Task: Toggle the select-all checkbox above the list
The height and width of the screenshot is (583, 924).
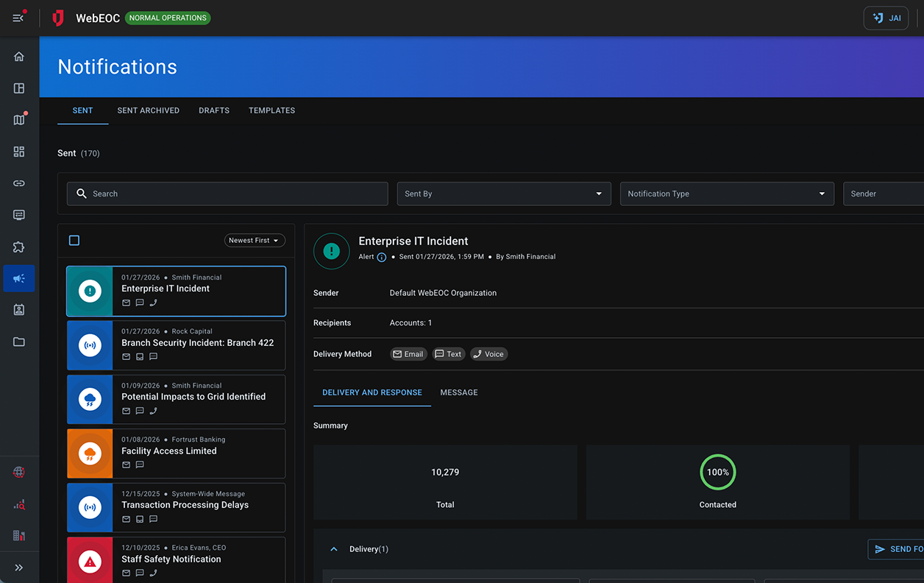Action: 74,240
